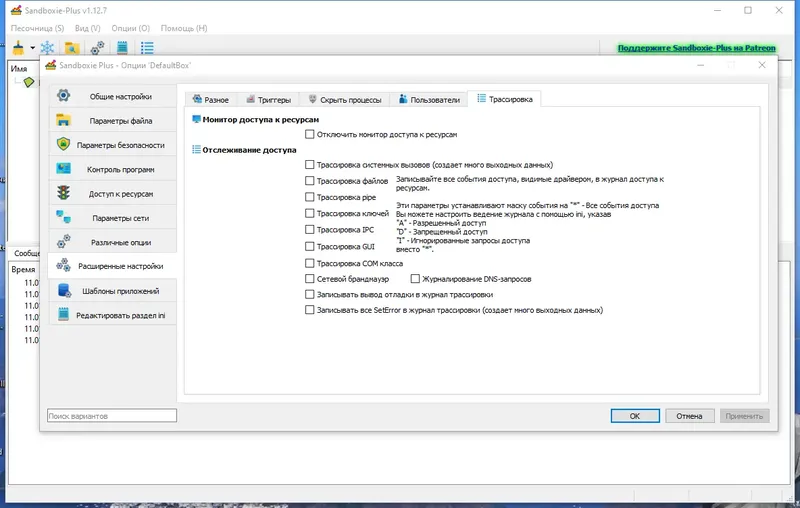Screen dimensions: 800x508
Task: Click the Применить button
Action: pos(744,416)
